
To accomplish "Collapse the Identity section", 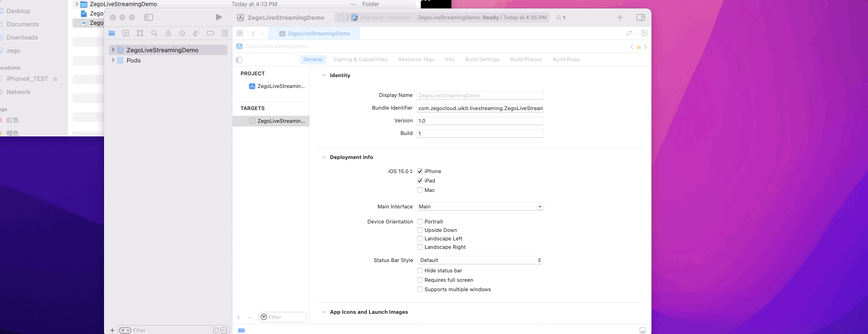I will 323,75.
